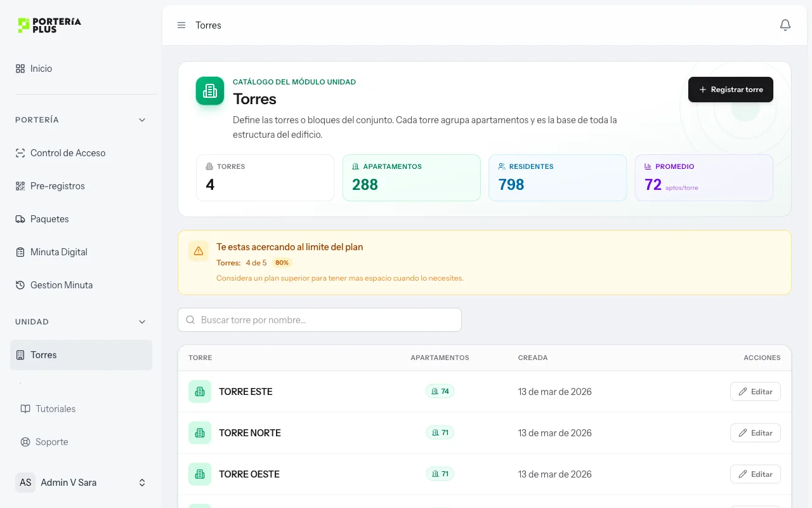Edit the TORRE ESTE row
Image resolution: width=812 pixels, height=508 pixels.
tap(756, 392)
